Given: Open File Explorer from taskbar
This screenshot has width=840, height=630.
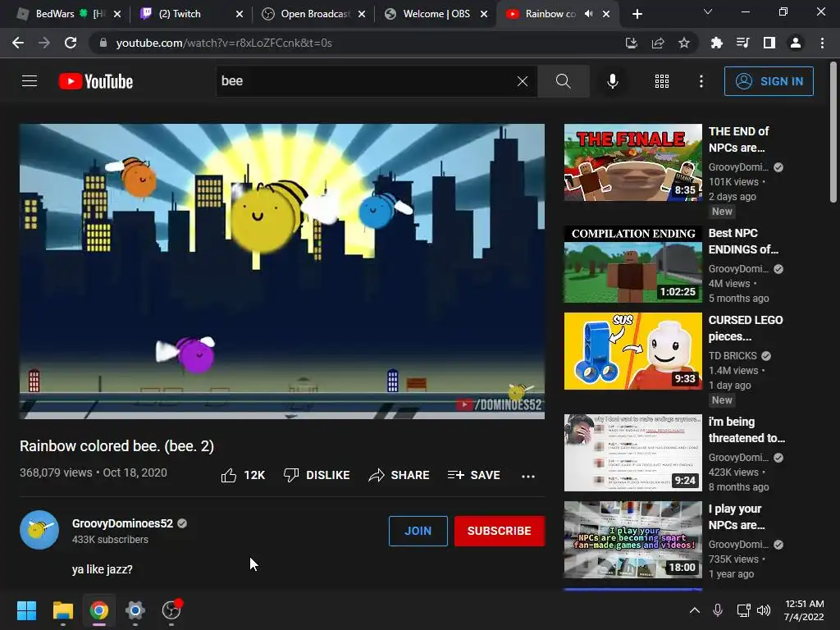Looking at the screenshot, I should 62,610.
